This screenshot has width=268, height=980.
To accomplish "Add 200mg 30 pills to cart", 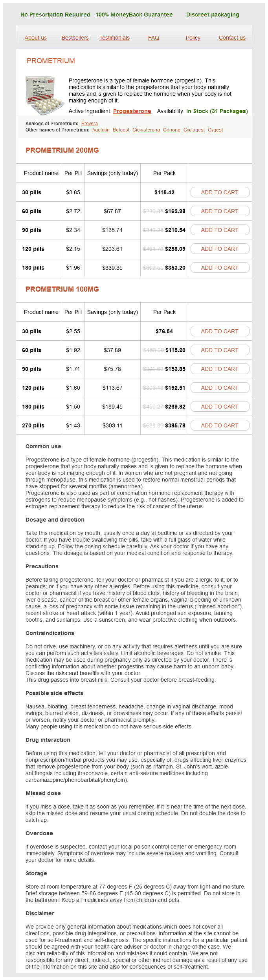I will tap(220, 192).
